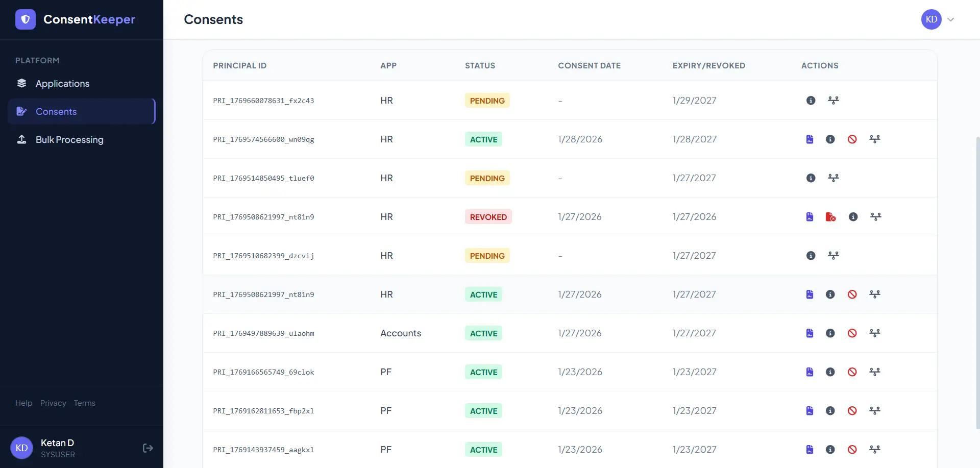Open info details for pending consent PRI_1769660078631_fx2c43
The width and height of the screenshot is (980, 468).
pos(811,100)
